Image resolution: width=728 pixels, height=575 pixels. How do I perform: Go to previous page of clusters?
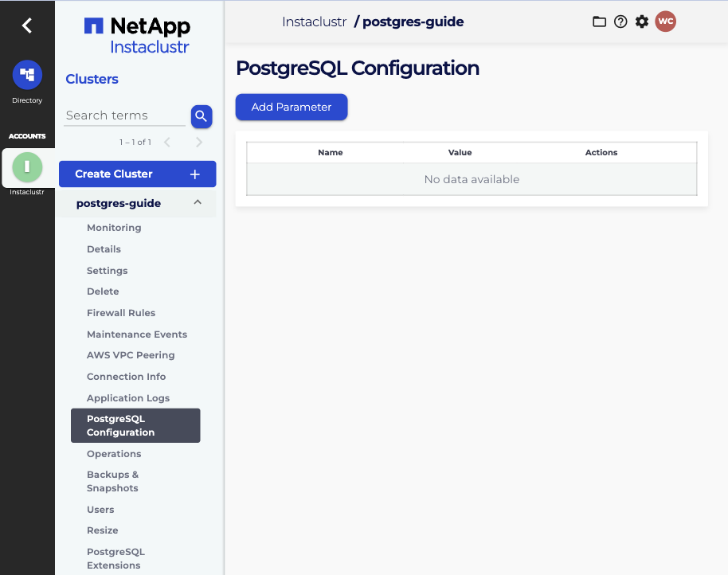167,143
